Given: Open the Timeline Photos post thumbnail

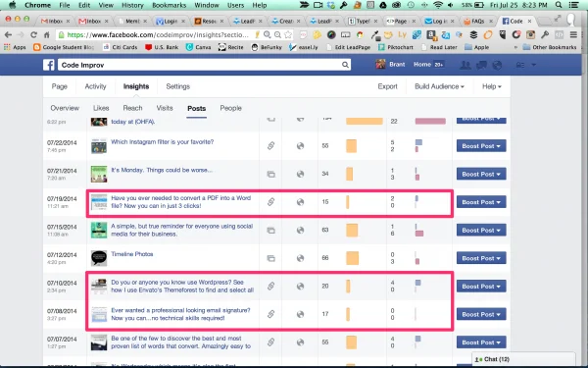Looking at the screenshot, I should [x=99, y=258].
